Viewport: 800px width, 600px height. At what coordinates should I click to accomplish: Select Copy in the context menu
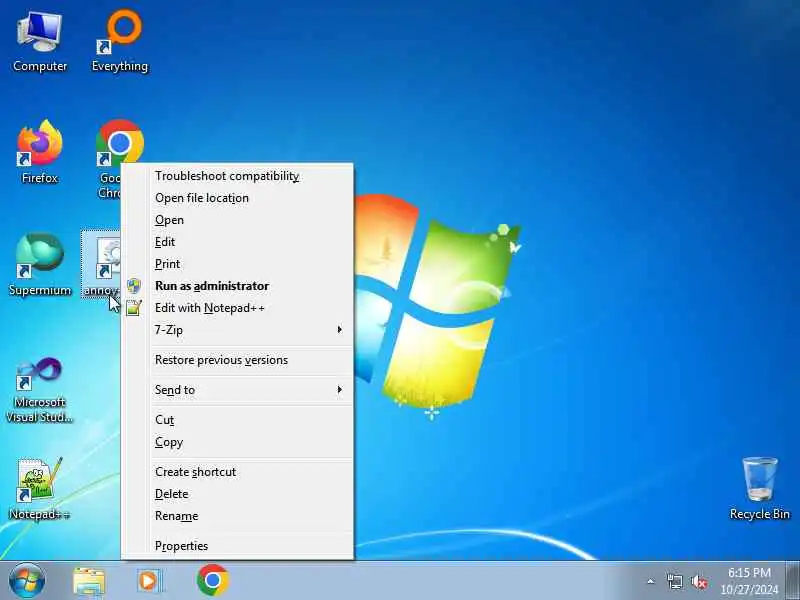(x=237, y=442)
